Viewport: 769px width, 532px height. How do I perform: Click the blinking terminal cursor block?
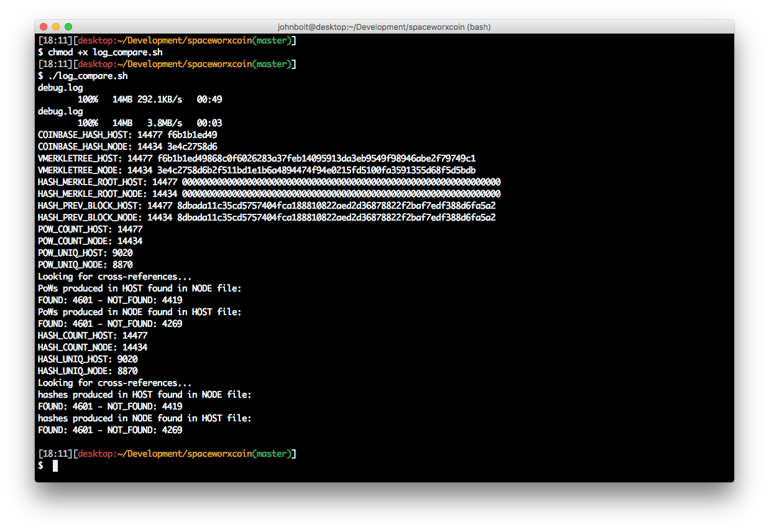(x=56, y=465)
